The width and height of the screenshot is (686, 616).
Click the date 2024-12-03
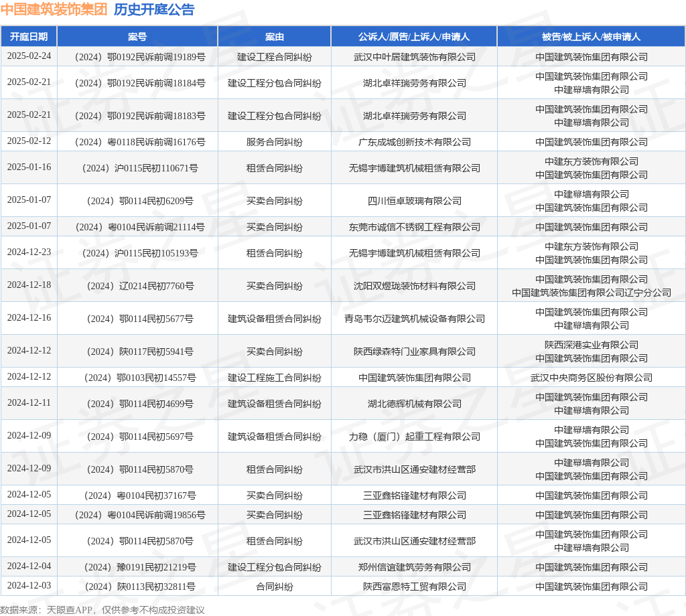point(29,586)
